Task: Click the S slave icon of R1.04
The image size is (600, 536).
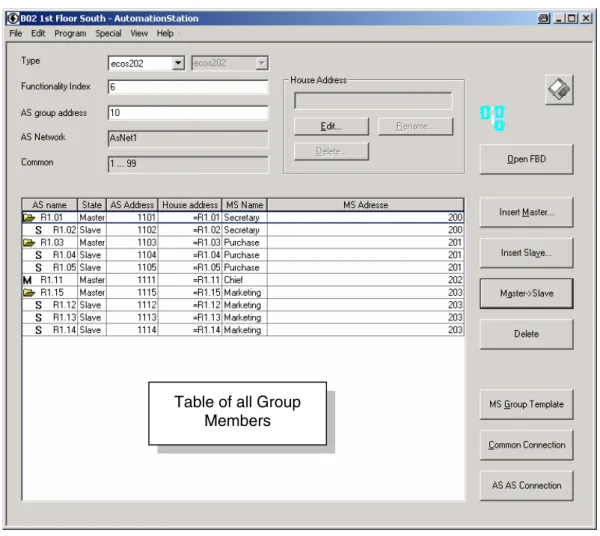Action: pyautogui.click(x=38, y=255)
